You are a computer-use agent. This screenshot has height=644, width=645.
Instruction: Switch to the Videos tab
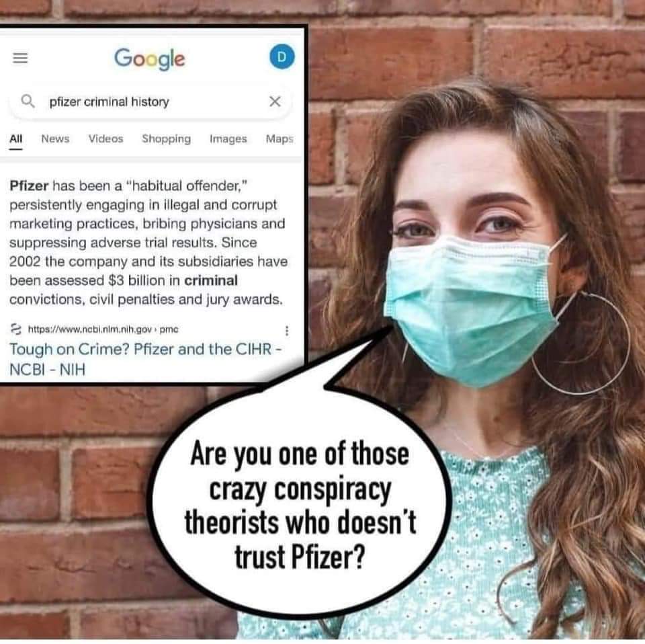(105, 138)
